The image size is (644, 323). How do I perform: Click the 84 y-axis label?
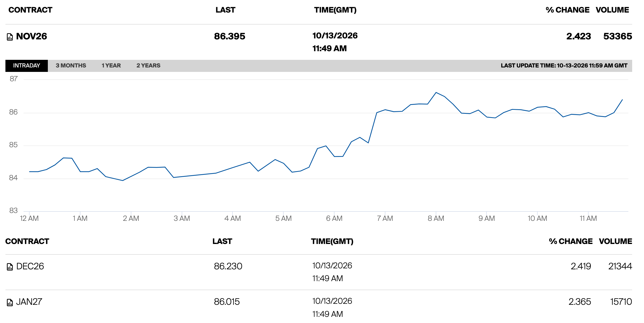[14, 178]
